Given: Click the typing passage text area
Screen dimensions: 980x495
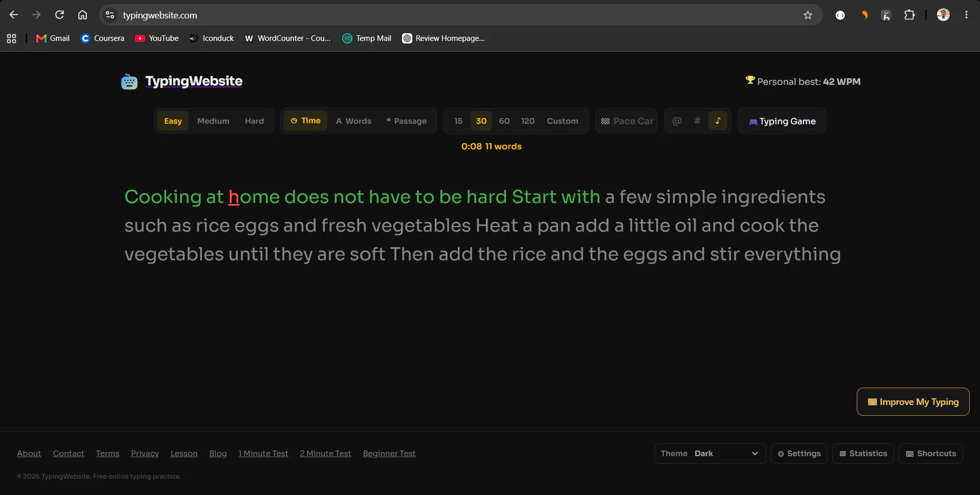Looking at the screenshot, I should (x=482, y=226).
